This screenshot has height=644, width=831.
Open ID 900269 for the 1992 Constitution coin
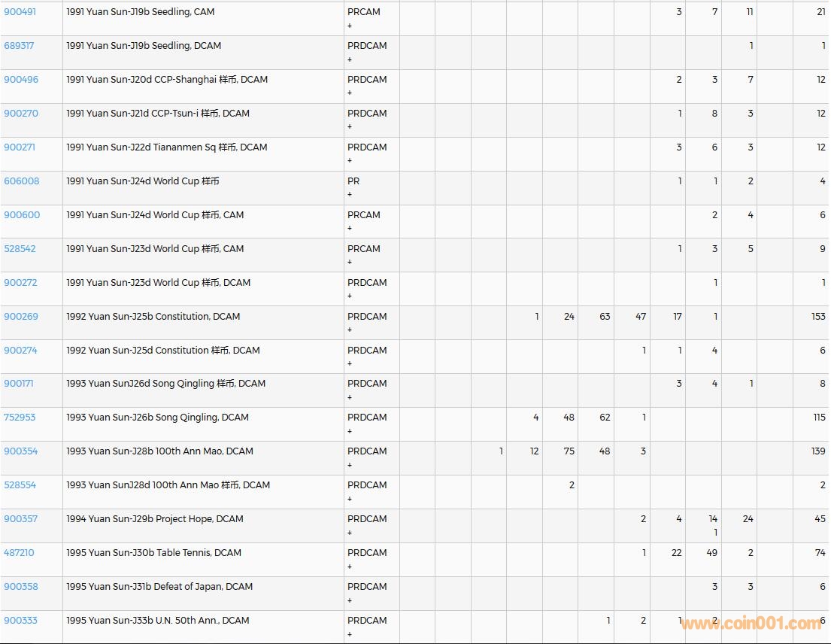point(21,317)
